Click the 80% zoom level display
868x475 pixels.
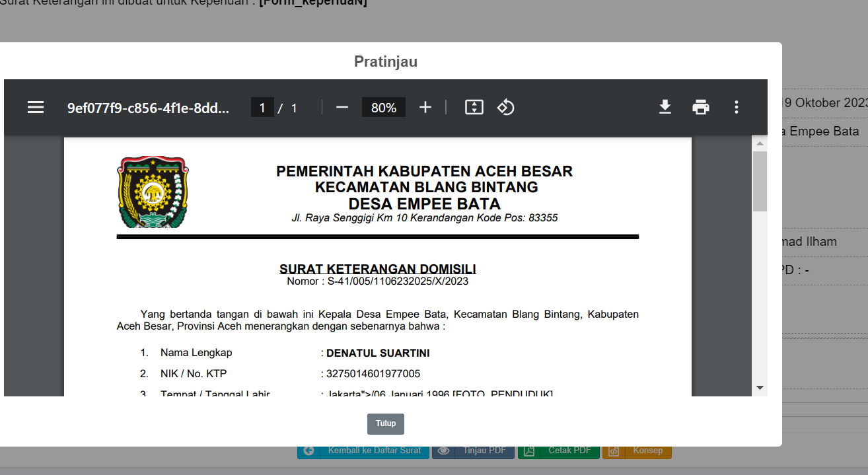pyautogui.click(x=383, y=107)
